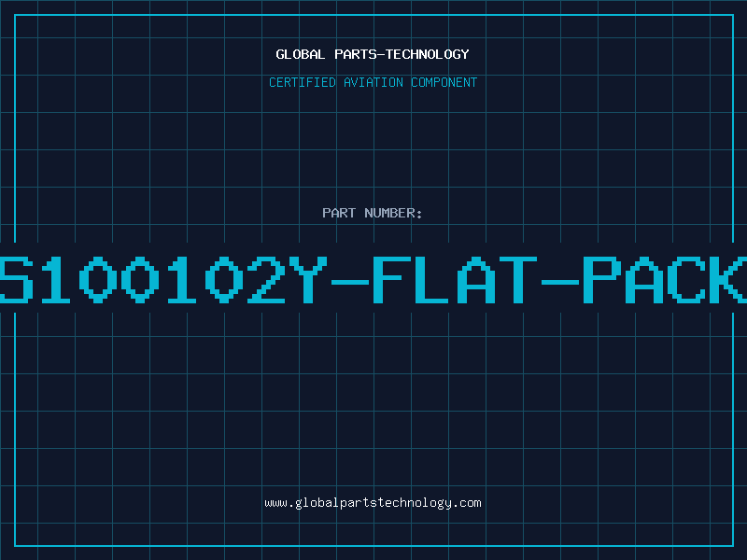This screenshot has width=747, height=560.
Task: Click the letter Y in the part number
Action: pos(308,279)
